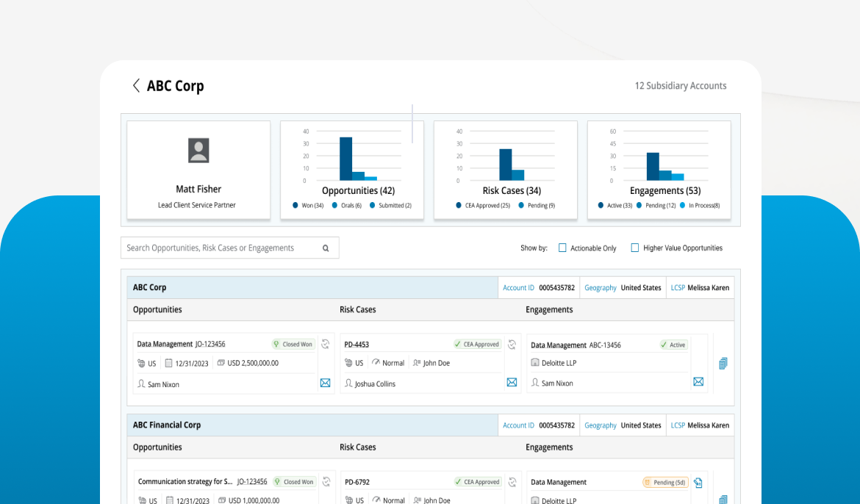
Task: Open the Engagements (53) chart card
Action: [659, 170]
